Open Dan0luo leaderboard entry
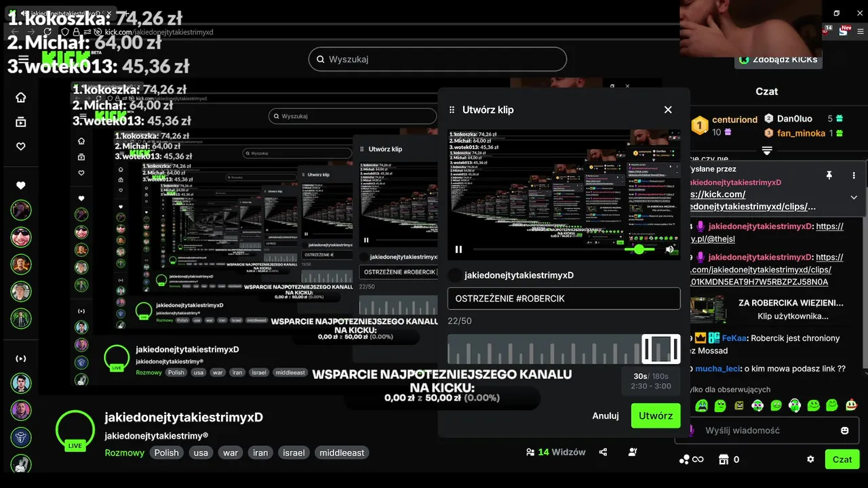Screen dimensions: 868x488 tap(794, 119)
